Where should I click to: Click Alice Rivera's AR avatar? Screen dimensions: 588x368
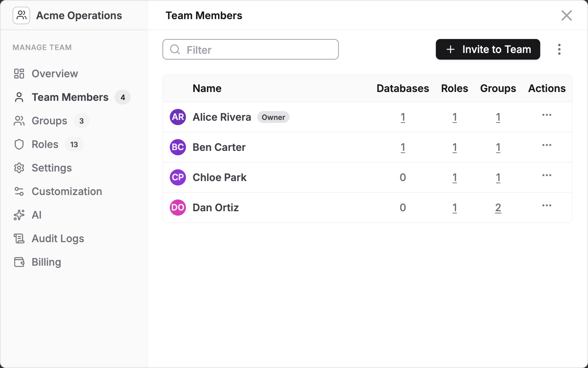click(178, 117)
